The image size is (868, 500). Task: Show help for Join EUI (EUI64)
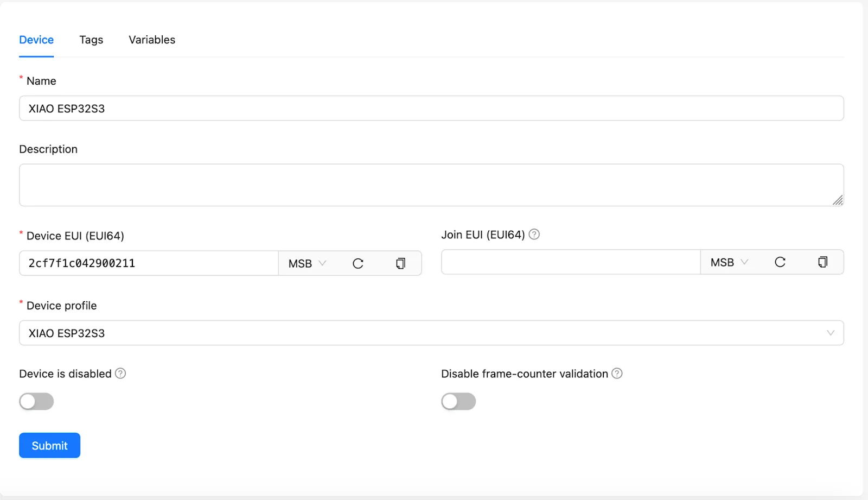pyautogui.click(x=534, y=235)
